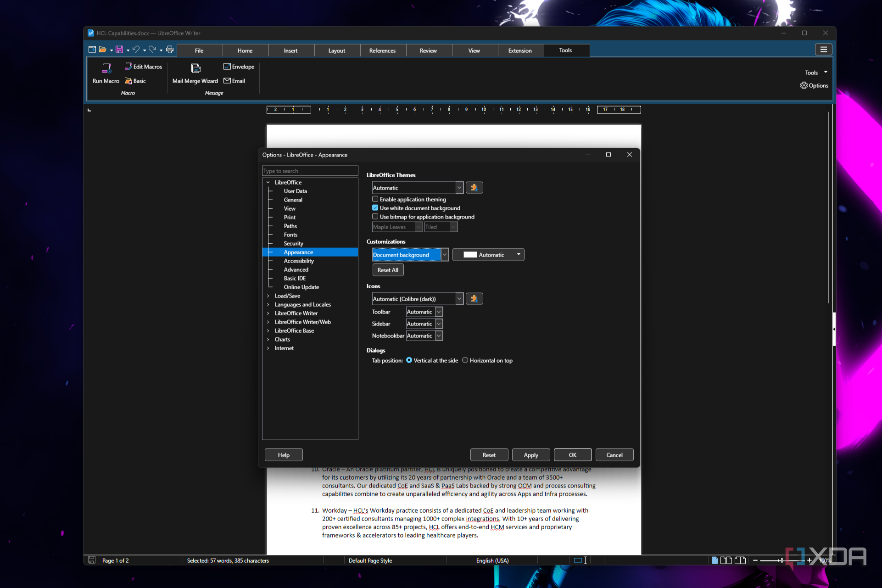
Task: Click the zoom slider handle
Action: 781,560
